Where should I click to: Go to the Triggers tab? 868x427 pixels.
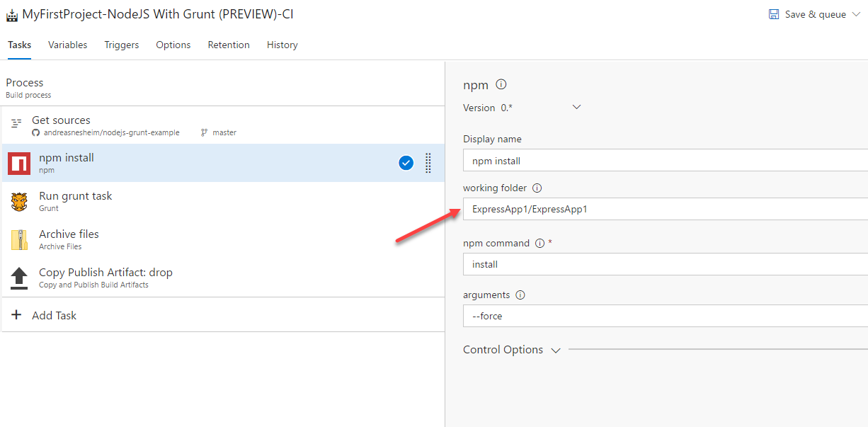click(x=122, y=45)
